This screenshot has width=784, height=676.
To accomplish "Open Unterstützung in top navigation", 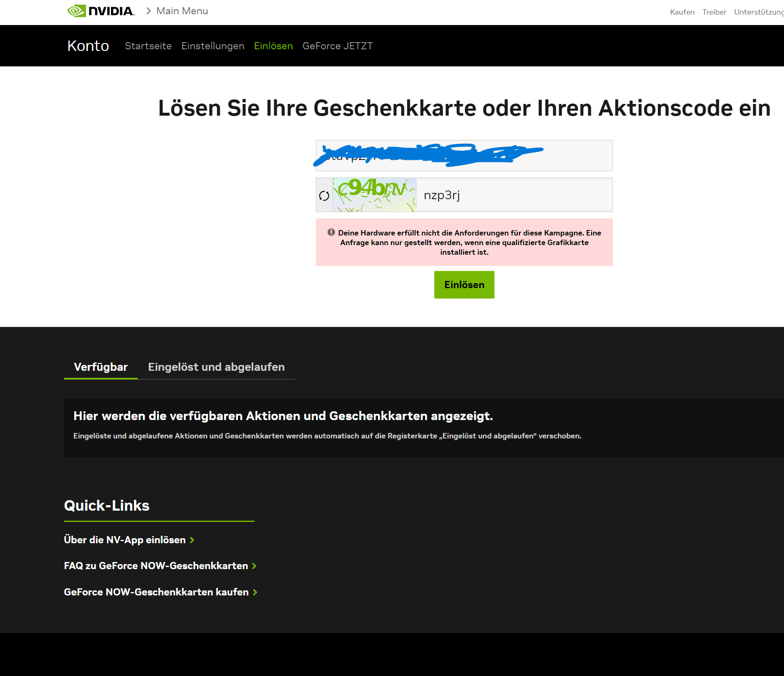I will click(x=759, y=12).
